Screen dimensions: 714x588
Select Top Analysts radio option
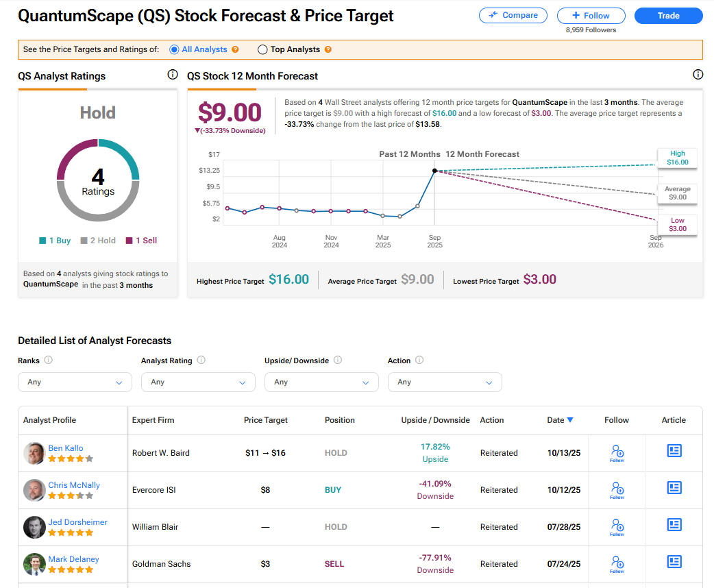[262, 49]
